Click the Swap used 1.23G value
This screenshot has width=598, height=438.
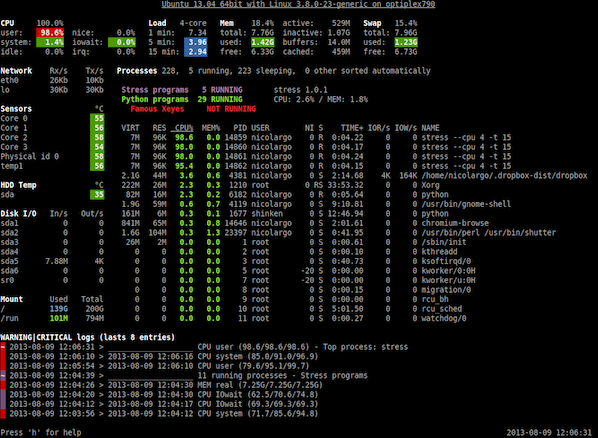click(406, 42)
